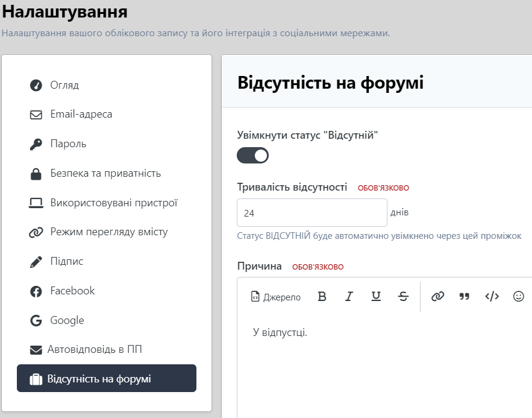
Task: Apply Italic formatting in editor
Action: 349,297
